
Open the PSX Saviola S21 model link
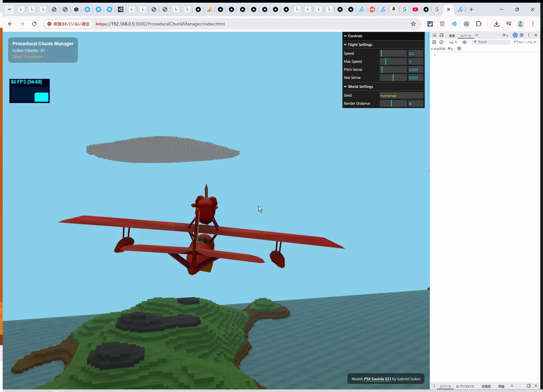pyautogui.click(x=377, y=379)
